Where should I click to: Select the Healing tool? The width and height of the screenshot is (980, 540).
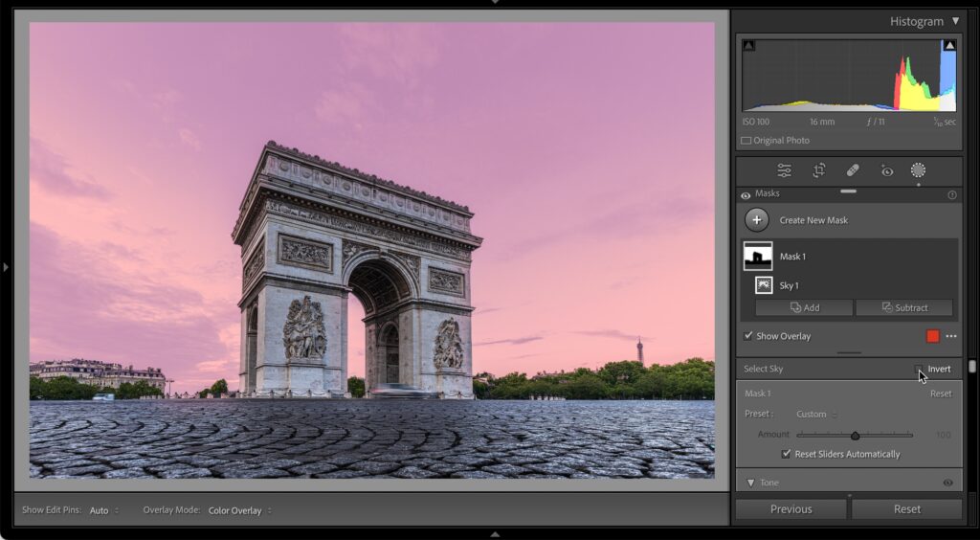852,170
